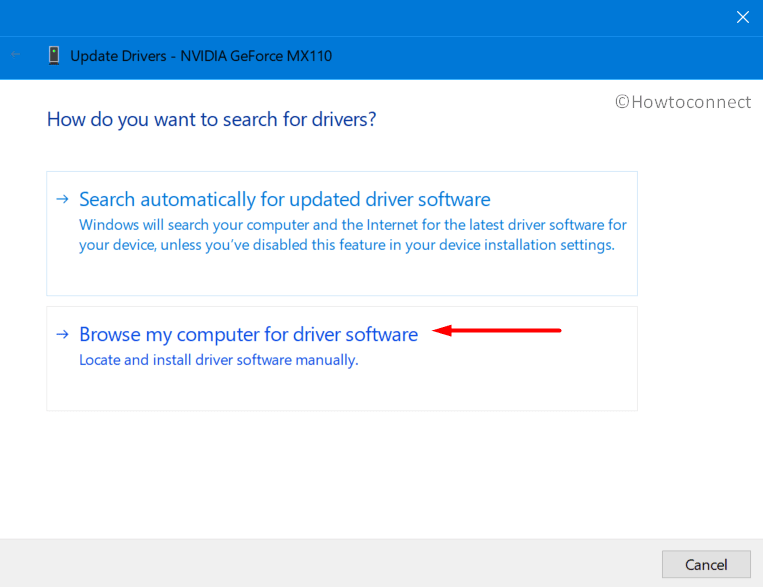Click the arrow icon beside Search automatically
This screenshot has height=587, width=763.
(63, 199)
